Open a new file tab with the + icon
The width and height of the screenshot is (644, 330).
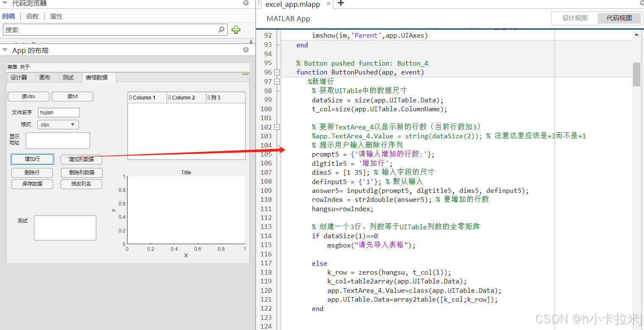coord(341,5)
